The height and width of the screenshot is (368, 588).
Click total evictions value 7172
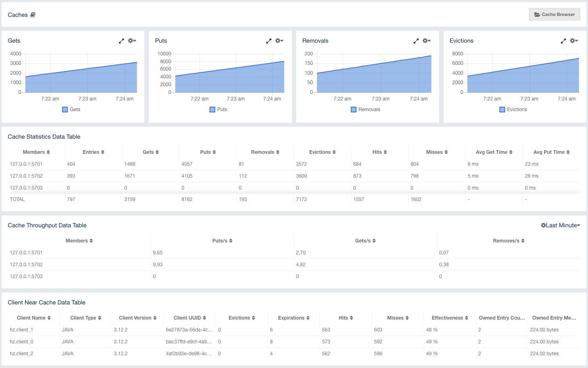(x=301, y=199)
